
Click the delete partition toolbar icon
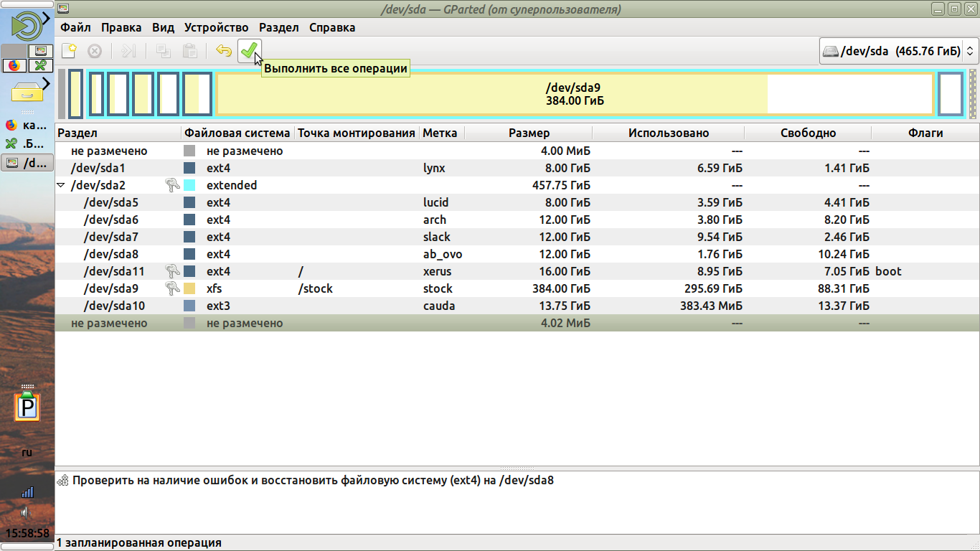coord(95,51)
